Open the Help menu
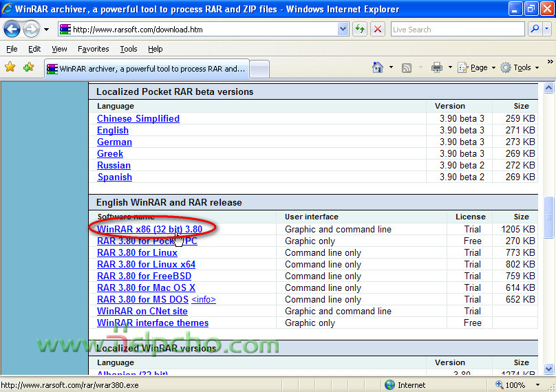The height and width of the screenshot is (392, 556). (156, 49)
